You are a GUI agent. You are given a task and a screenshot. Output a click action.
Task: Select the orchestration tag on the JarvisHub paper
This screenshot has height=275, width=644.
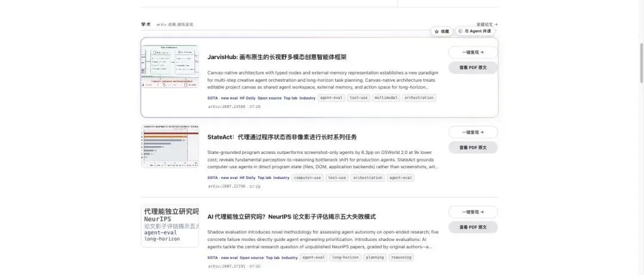coord(419,98)
